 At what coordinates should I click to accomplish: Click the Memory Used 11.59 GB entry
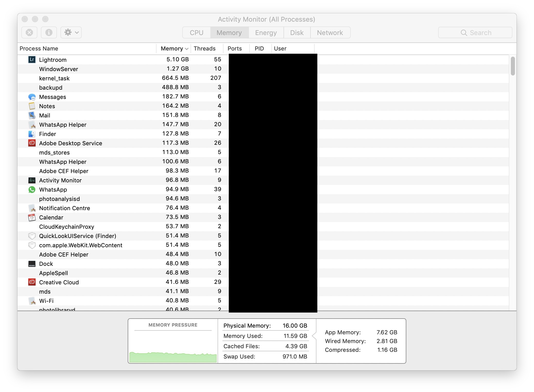[265, 336]
